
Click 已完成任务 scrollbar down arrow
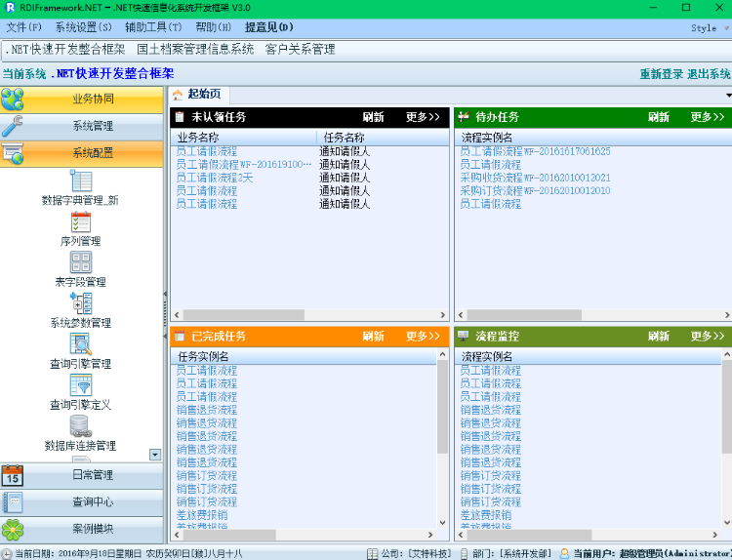[442, 523]
